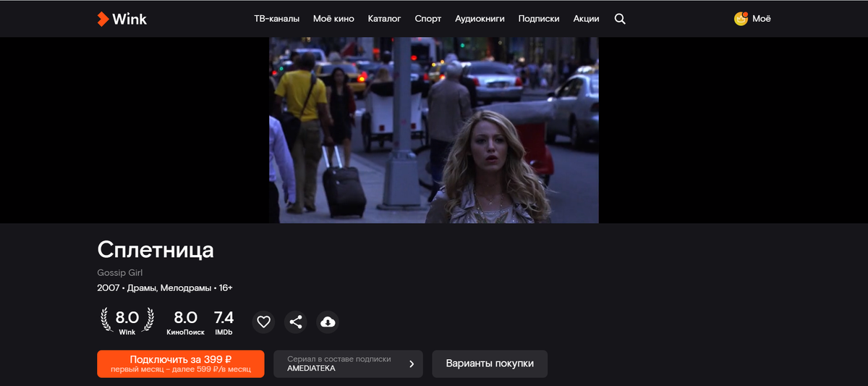Click the КиноПоиск rating 8.0

click(185, 322)
